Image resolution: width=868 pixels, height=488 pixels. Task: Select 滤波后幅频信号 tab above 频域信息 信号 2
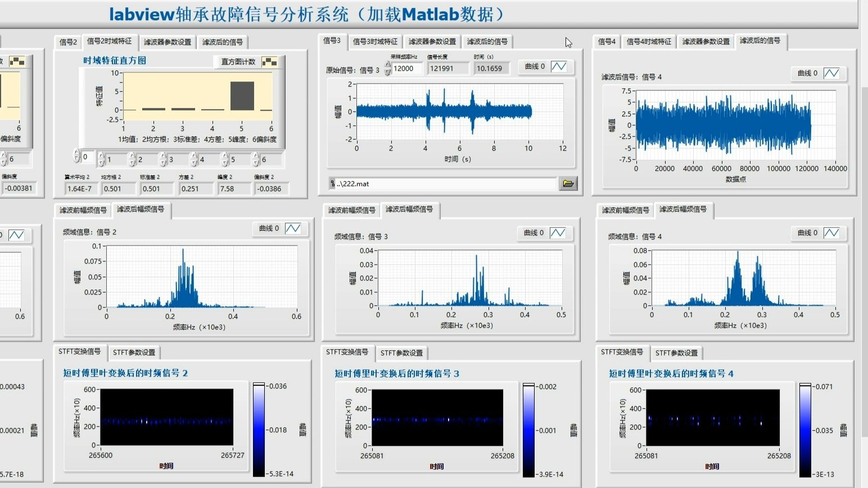click(141, 209)
